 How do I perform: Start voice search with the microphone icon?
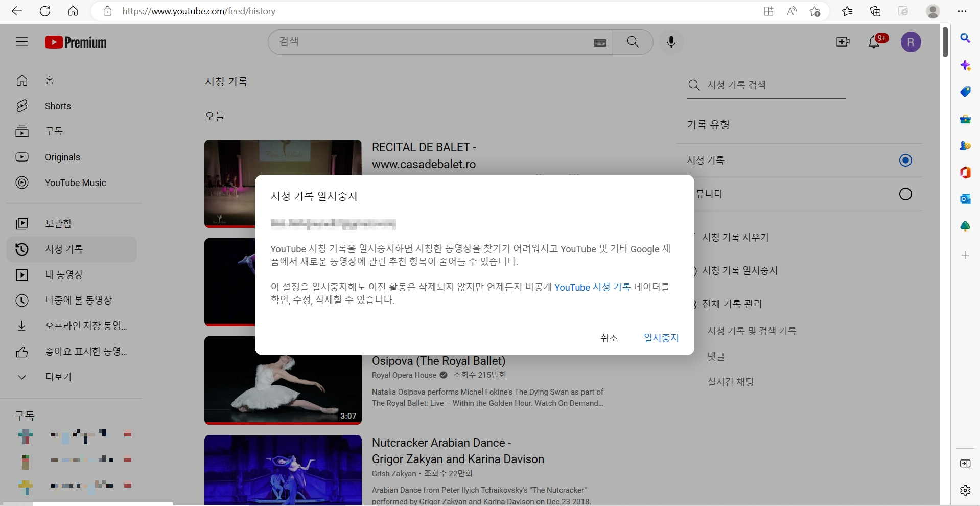coord(671,42)
